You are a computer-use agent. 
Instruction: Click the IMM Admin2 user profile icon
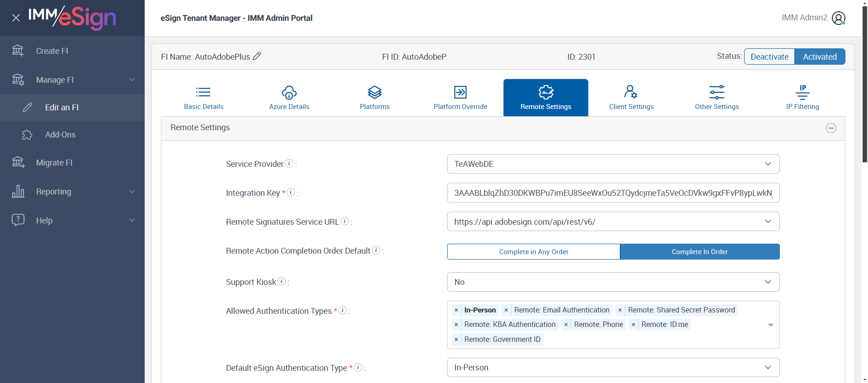(838, 18)
